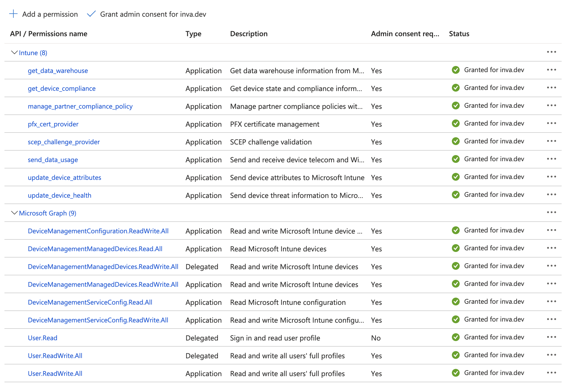Screen dimensions: 575x392
Task: Open the manage_partner_compliance_policy permission
Action: click(x=80, y=106)
